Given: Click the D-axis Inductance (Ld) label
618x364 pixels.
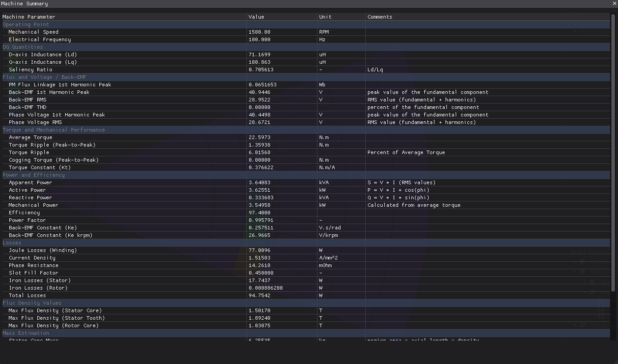Looking at the screenshot, I should click(x=43, y=54).
